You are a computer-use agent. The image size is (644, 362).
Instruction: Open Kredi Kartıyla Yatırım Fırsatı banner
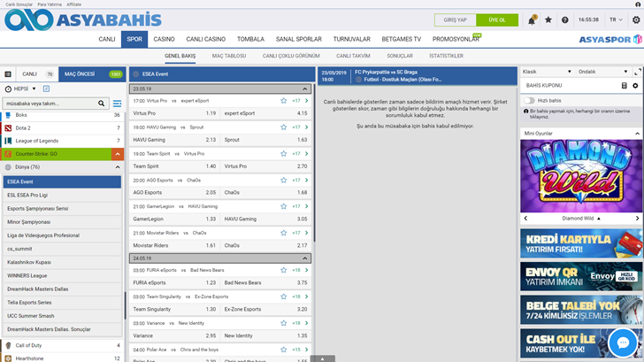(x=580, y=243)
